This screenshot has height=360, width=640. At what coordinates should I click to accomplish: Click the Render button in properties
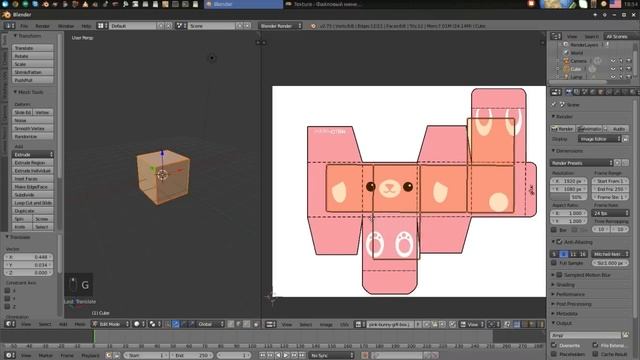tap(563, 129)
